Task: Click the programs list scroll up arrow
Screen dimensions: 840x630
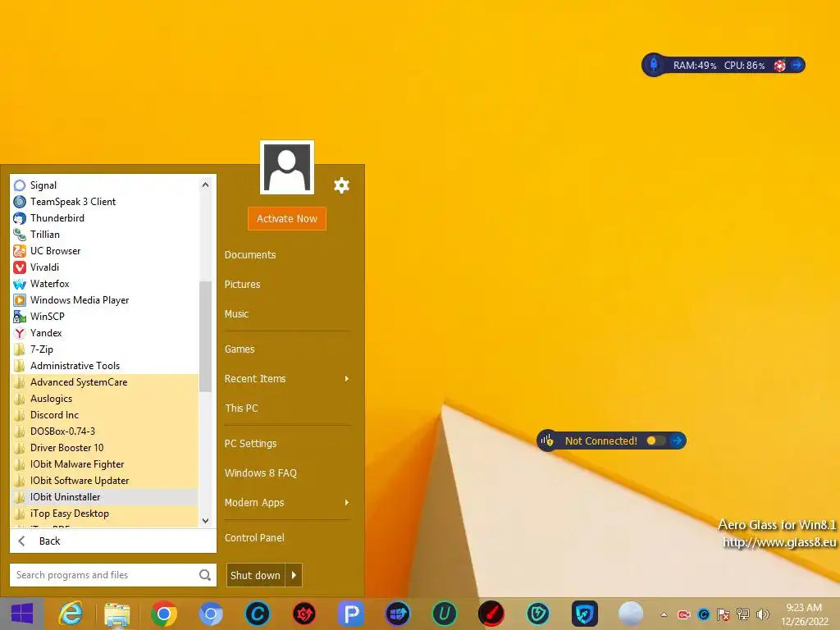Action: coord(205,185)
